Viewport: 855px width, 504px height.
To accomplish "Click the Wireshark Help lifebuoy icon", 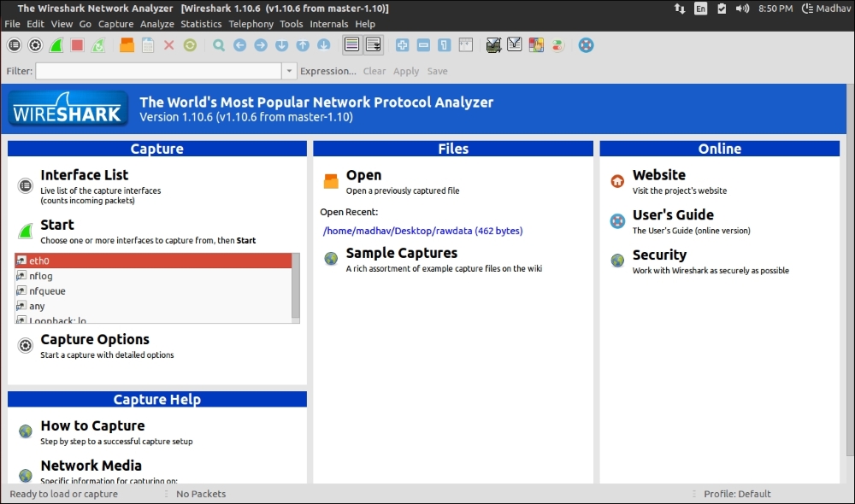I will pos(586,44).
